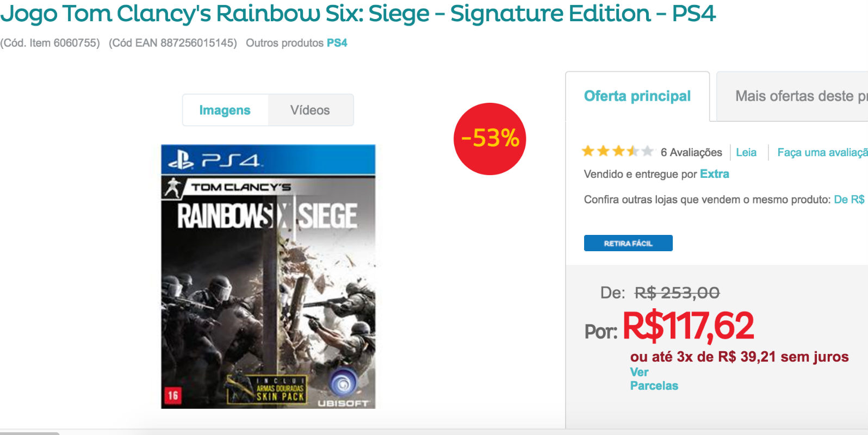Click the 6 Avaliações review count

[691, 152]
